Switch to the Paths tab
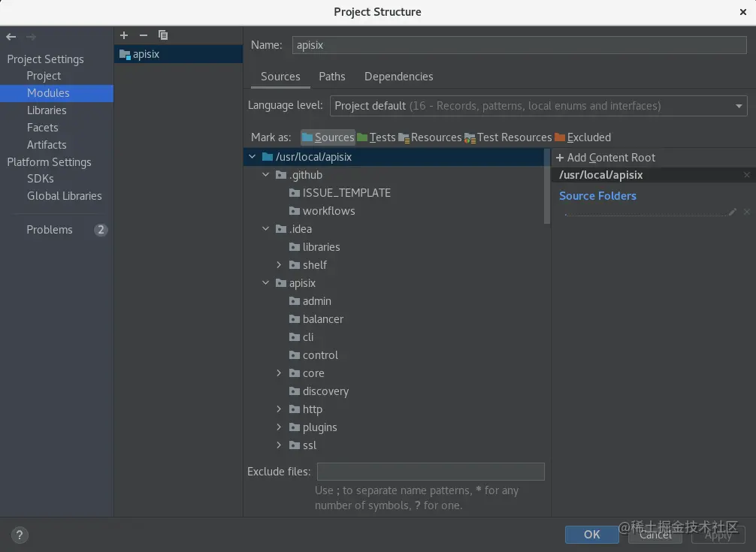756x552 pixels. coord(331,77)
